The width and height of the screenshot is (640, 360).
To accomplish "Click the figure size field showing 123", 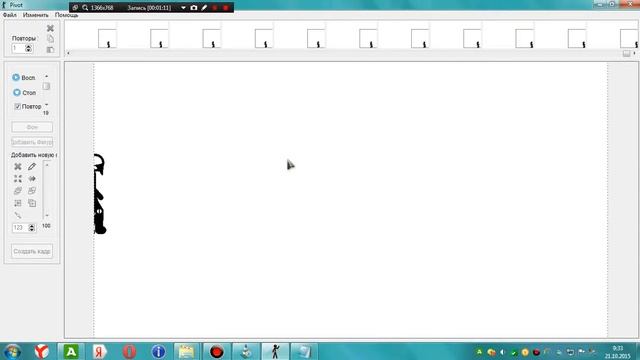I will 20,228.
